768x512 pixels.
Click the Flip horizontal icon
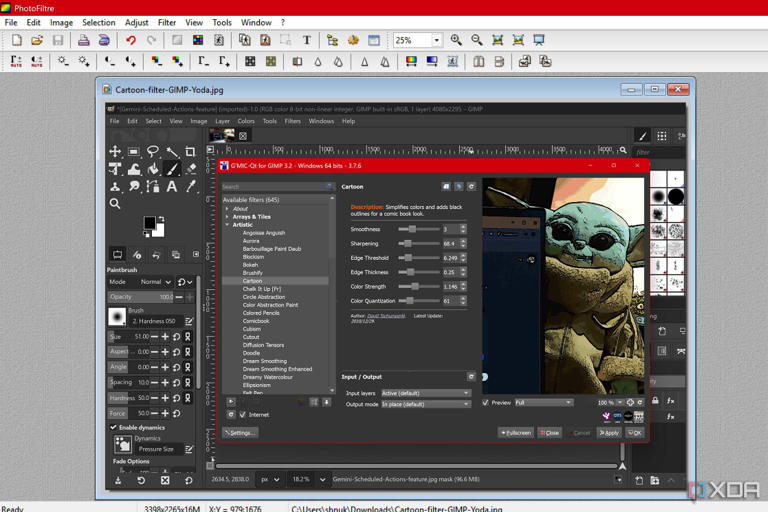coord(479,61)
